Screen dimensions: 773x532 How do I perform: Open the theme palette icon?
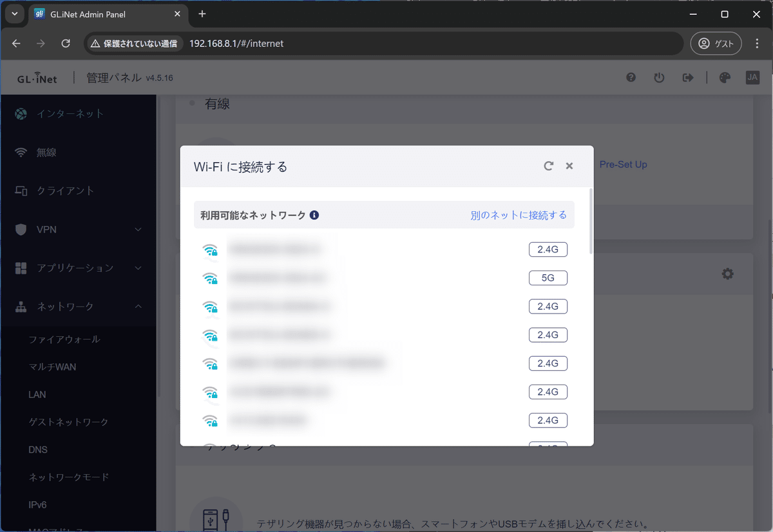(x=725, y=77)
